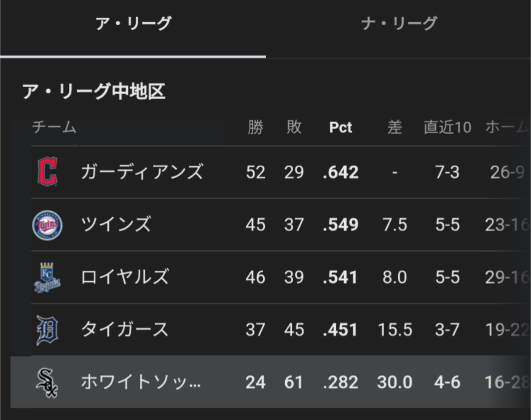Click the ア・リーグ中地区 division heading

click(93, 92)
